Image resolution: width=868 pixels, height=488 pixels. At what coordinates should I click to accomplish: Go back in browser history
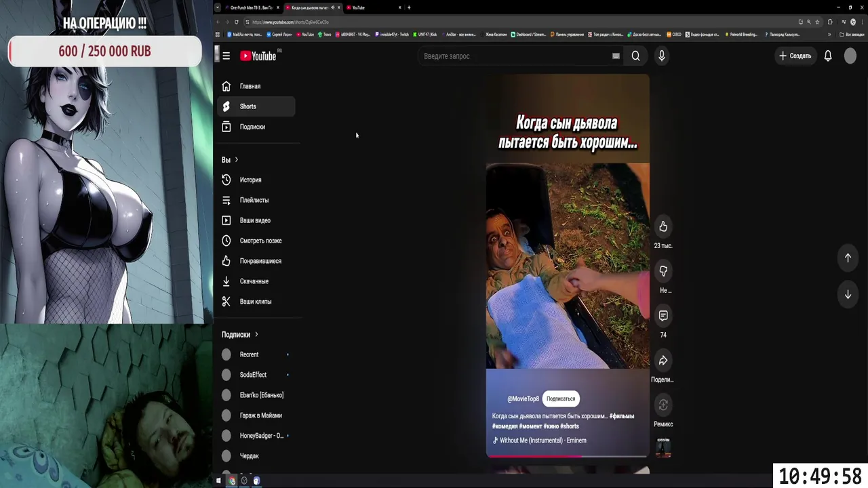218,22
